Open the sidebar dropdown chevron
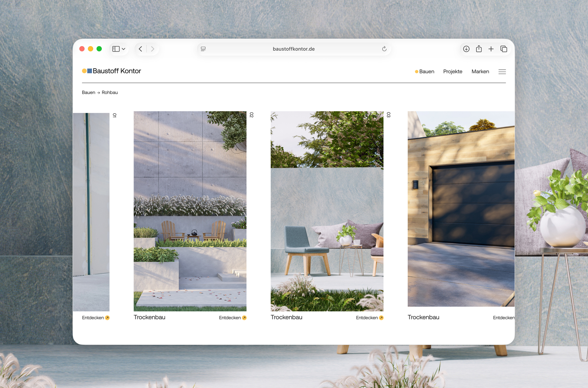588x388 pixels. [124, 49]
